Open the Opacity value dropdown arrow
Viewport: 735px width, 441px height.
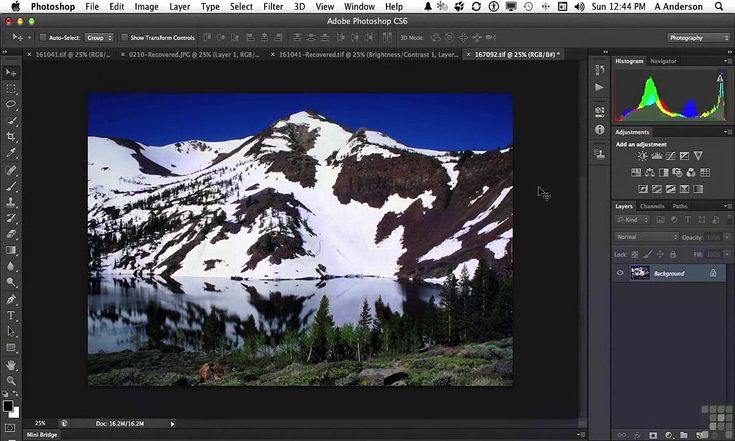727,237
